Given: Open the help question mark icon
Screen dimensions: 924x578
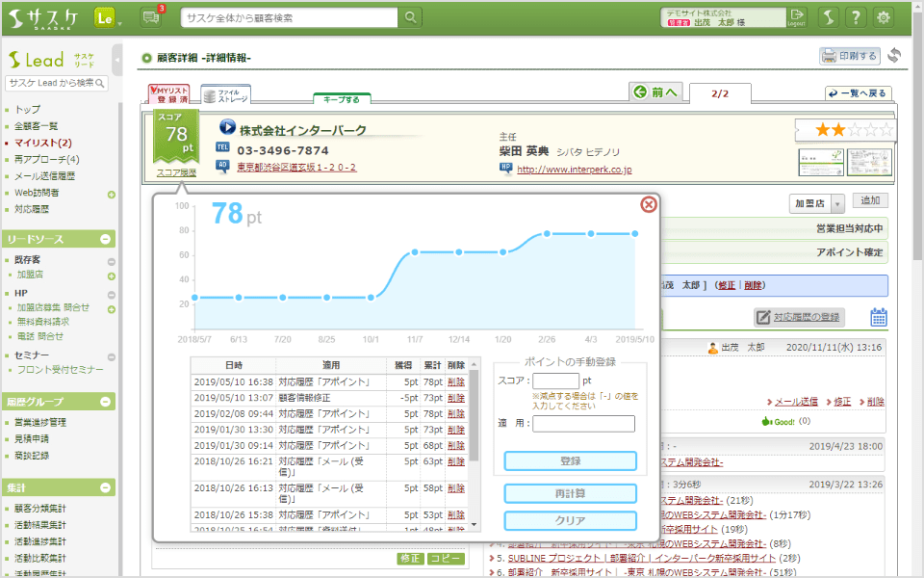Looking at the screenshot, I should [856, 17].
